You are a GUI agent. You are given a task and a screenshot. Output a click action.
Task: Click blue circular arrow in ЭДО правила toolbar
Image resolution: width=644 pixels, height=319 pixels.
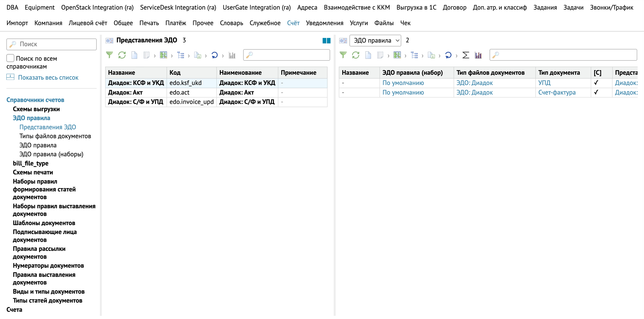(x=448, y=55)
